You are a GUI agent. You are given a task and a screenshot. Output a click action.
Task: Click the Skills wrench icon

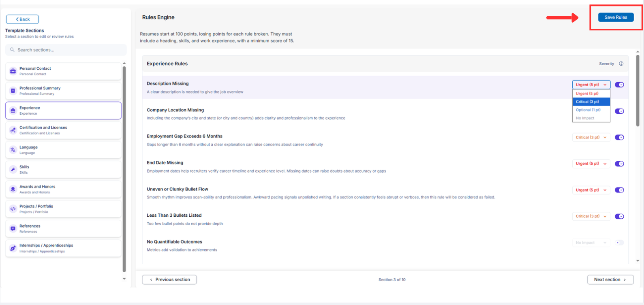click(x=13, y=169)
